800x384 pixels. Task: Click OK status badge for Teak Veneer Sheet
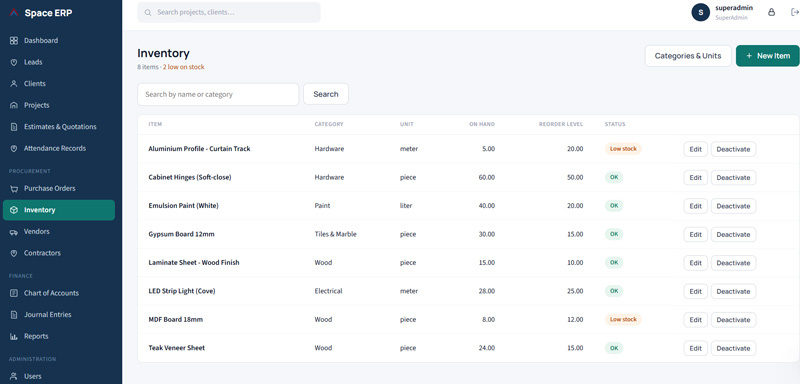click(x=614, y=348)
